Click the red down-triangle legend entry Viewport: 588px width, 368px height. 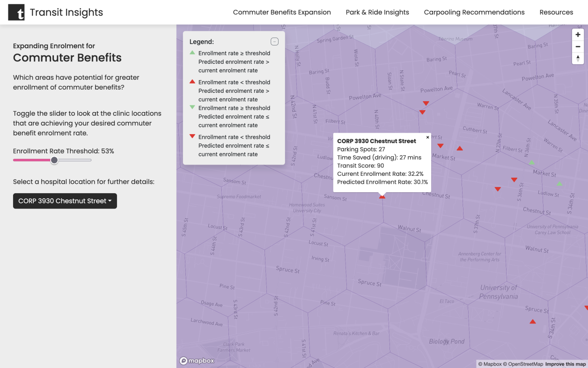click(229, 145)
